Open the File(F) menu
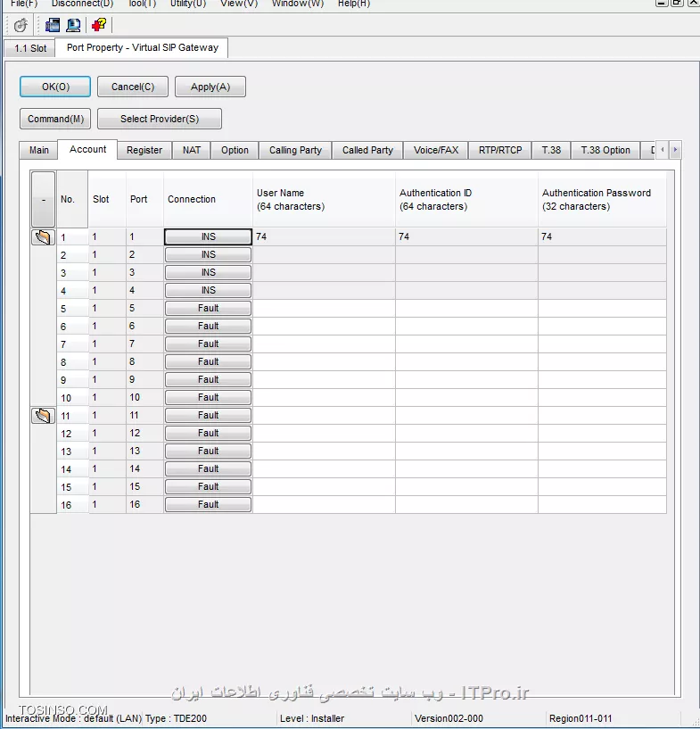 point(24,4)
